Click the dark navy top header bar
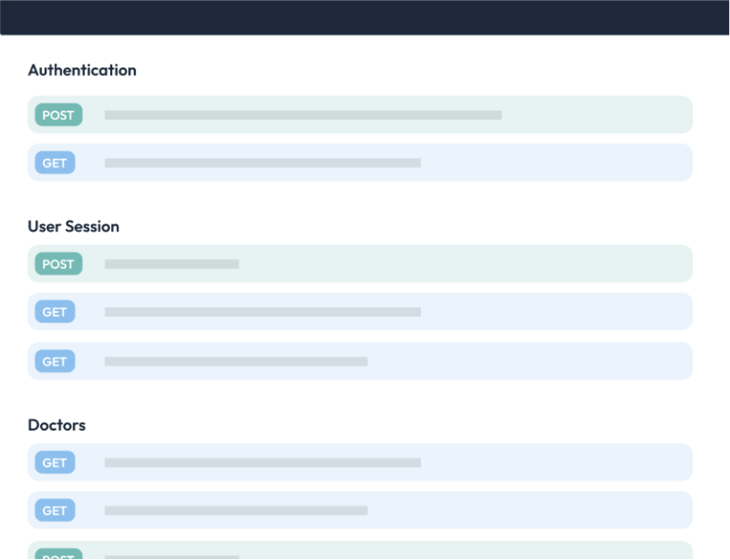This screenshot has width=730, height=560. [x=365, y=16]
